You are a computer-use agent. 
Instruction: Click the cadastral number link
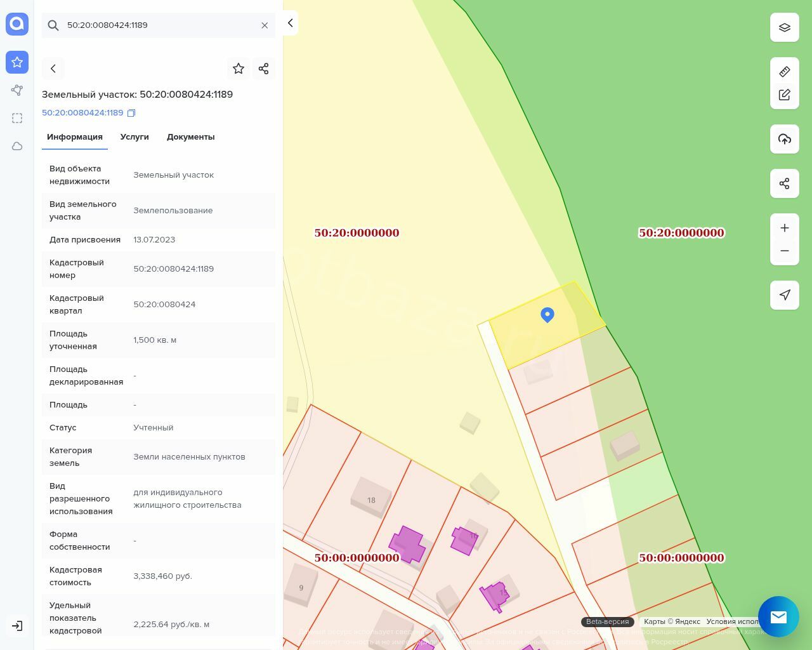(x=82, y=113)
